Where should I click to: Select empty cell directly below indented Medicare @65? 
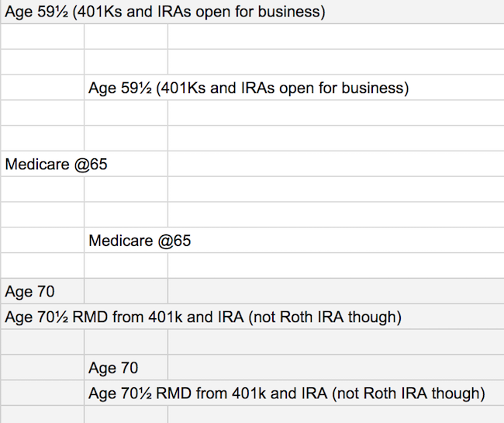[x=126, y=265]
